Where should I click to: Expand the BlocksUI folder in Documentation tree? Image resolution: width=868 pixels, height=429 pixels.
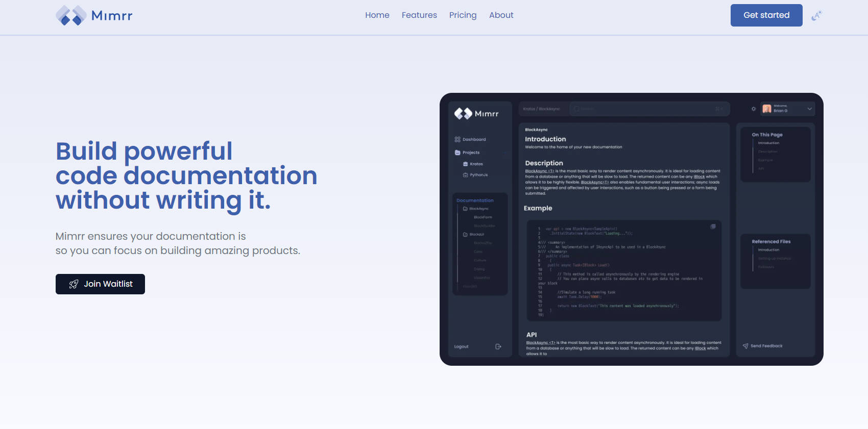(465, 235)
